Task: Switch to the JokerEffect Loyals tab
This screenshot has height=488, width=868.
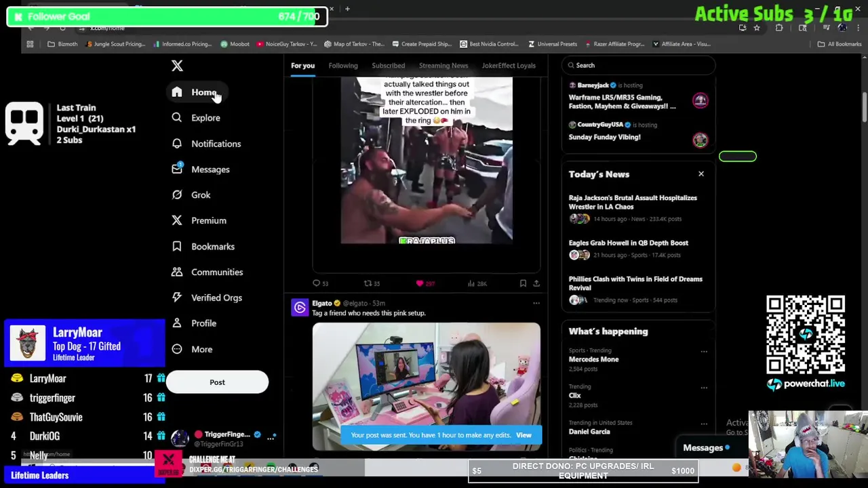Action: click(x=509, y=66)
